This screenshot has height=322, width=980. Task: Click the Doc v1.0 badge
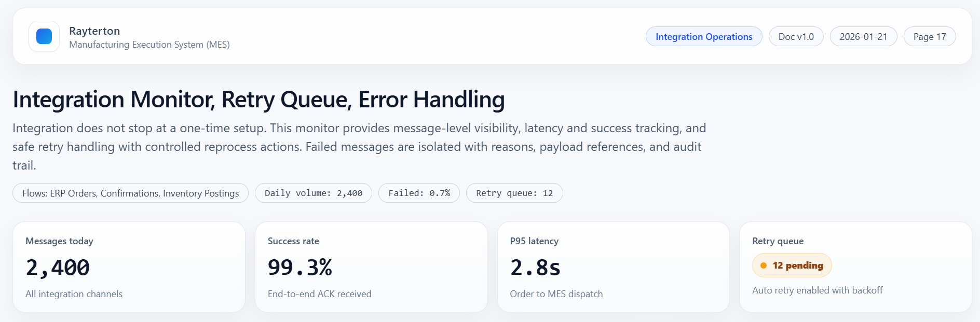coord(796,37)
